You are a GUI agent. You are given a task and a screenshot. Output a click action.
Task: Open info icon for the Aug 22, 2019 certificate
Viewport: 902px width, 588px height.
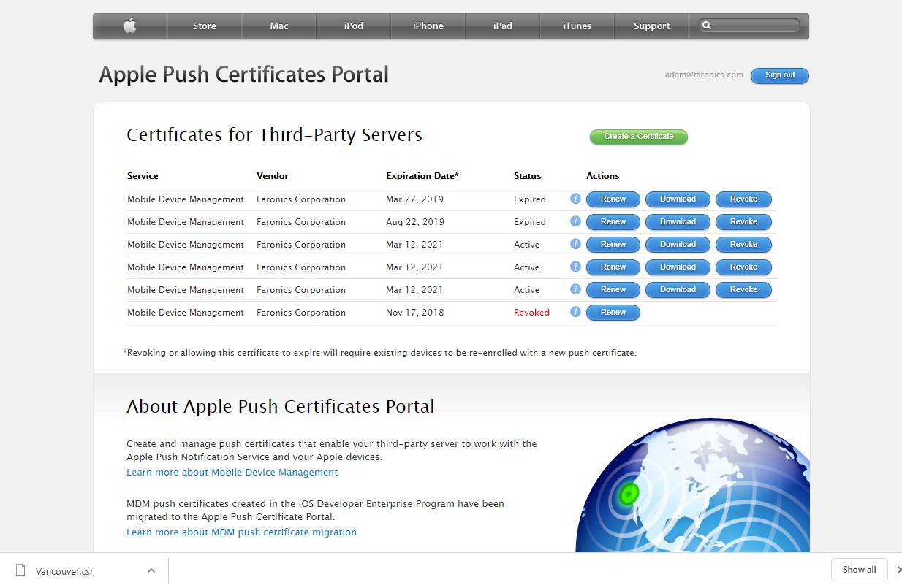pos(575,221)
